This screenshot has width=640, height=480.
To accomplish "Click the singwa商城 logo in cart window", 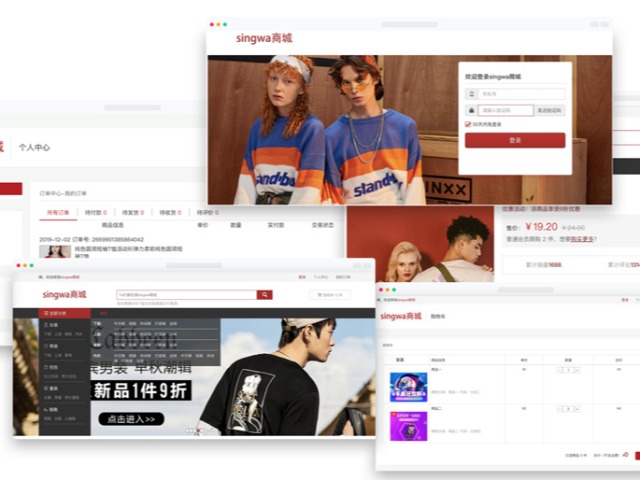I will pos(400,316).
